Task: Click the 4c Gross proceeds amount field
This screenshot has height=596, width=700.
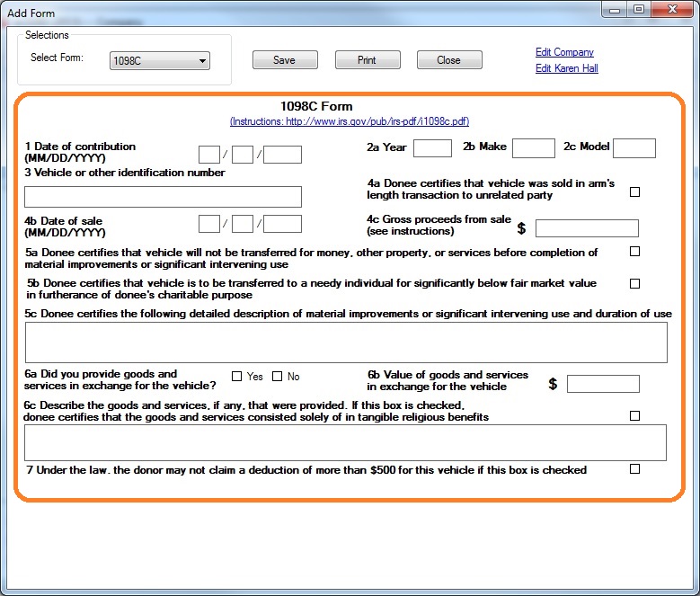Action: 587,228
